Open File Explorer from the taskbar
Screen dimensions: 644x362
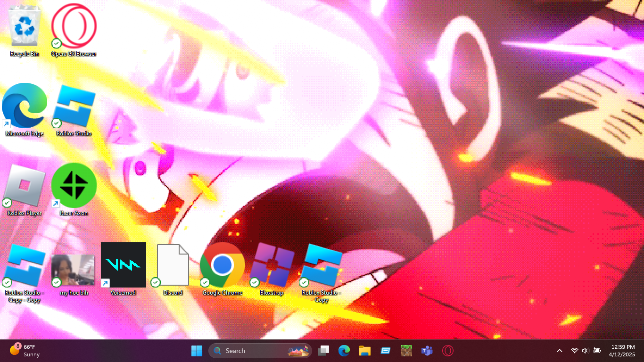(365, 351)
